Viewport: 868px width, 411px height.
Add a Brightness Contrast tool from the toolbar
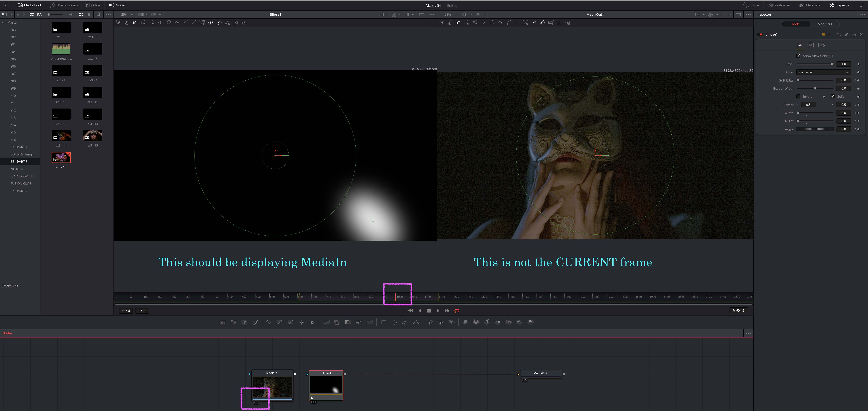click(302, 322)
